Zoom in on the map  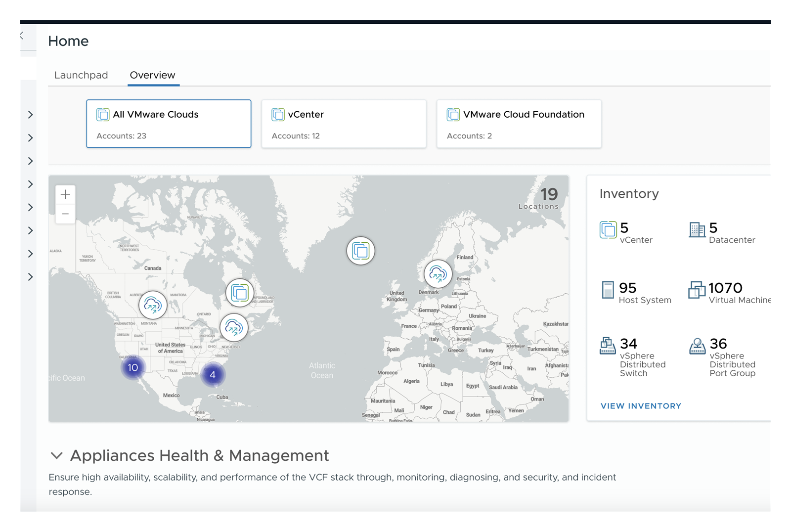tap(65, 194)
